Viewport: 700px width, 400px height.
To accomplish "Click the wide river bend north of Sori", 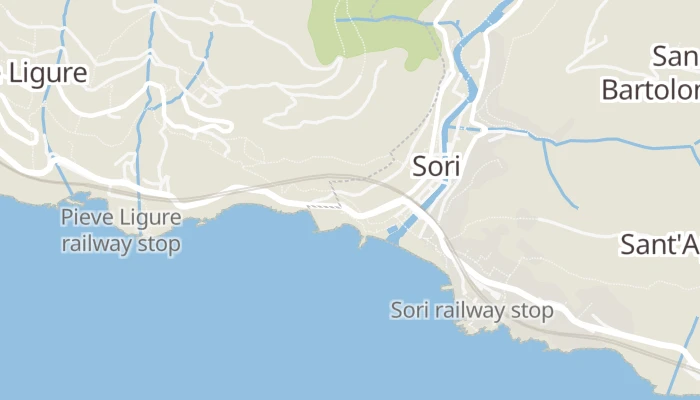I will (467, 83).
